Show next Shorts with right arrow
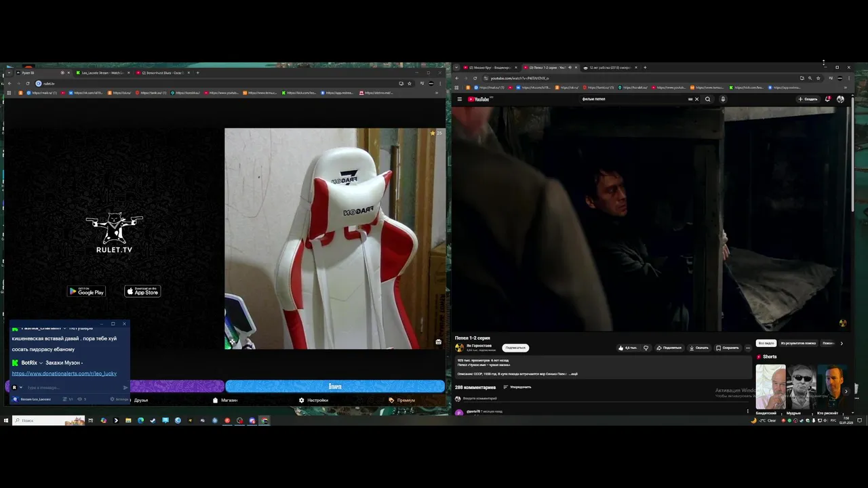Image resolution: width=868 pixels, height=488 pixels. point(846,391)
